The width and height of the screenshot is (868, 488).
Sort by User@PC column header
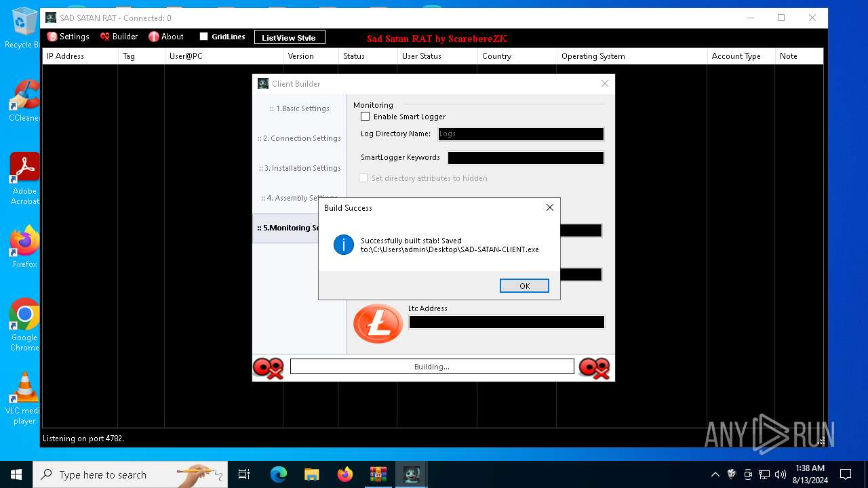click(224, 56)
